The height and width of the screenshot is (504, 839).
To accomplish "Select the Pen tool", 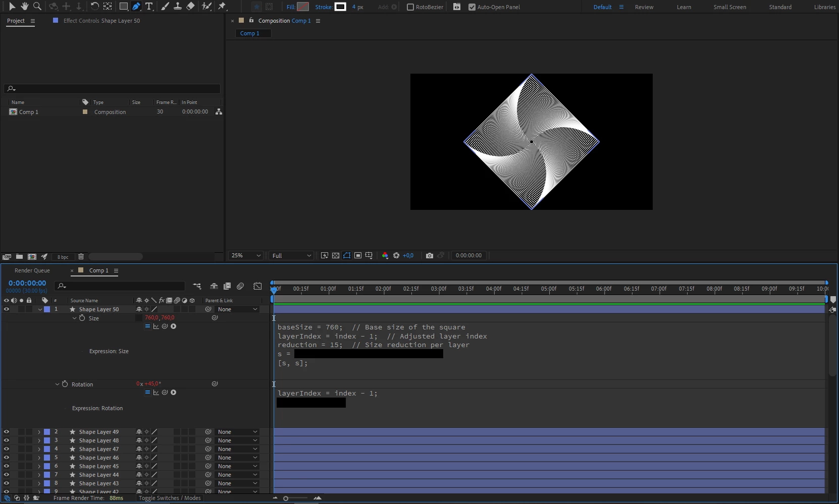I will [x=136, y=7].
